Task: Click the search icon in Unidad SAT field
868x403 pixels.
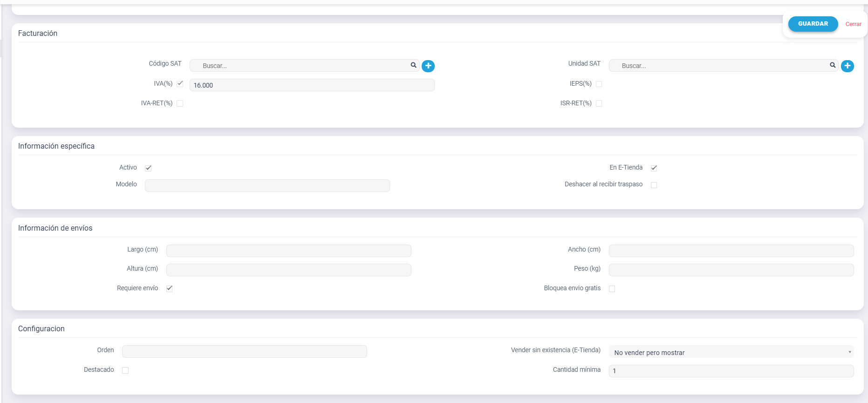Action: tap(833, 65)
